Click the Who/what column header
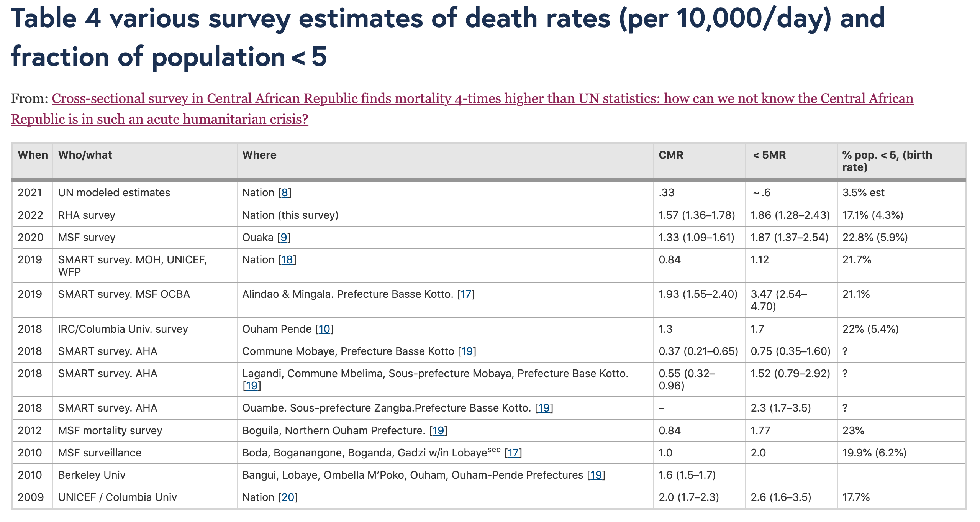980x522 pixels. (x=85, y=155)
